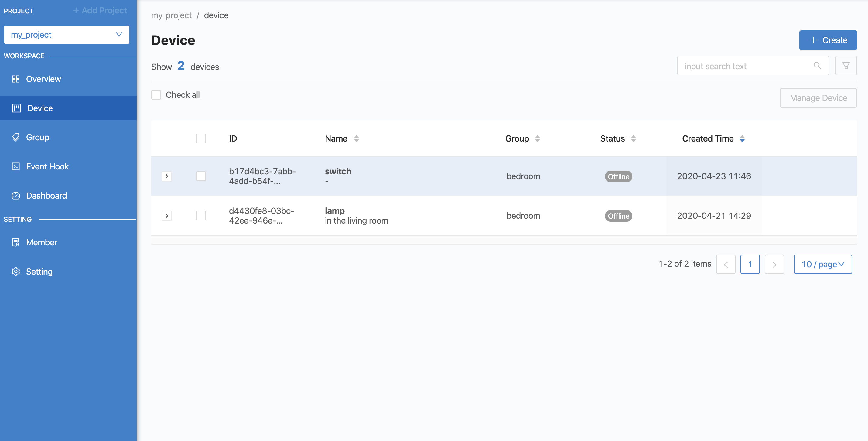Check the lamp device row checkbox
The height and width of the screenshot is (441, 868).
tap(201, 216)
